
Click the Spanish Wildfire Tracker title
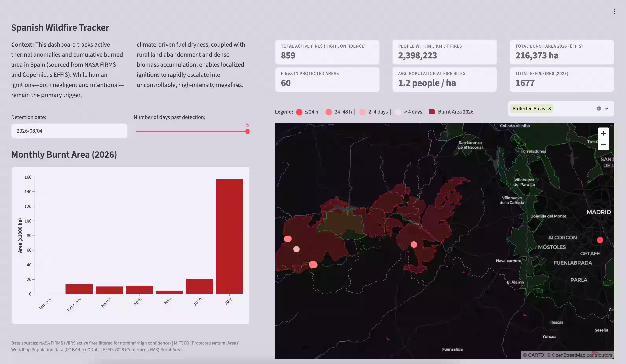(x=60, y=28)
